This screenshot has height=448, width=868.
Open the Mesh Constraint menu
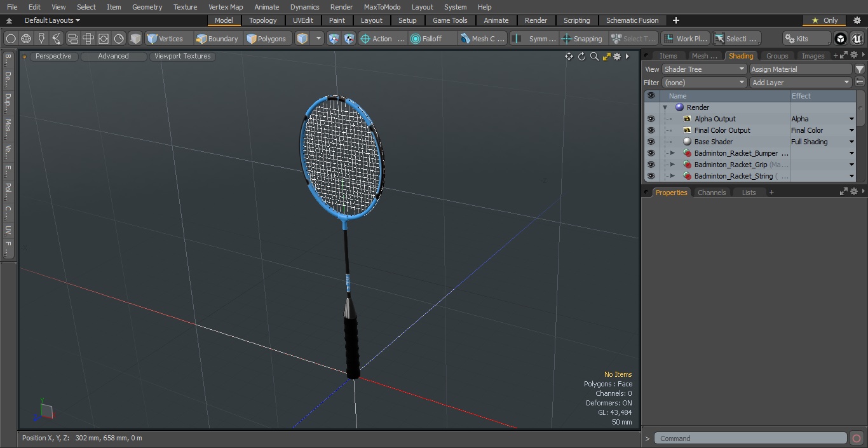click(x=483, y=39)
